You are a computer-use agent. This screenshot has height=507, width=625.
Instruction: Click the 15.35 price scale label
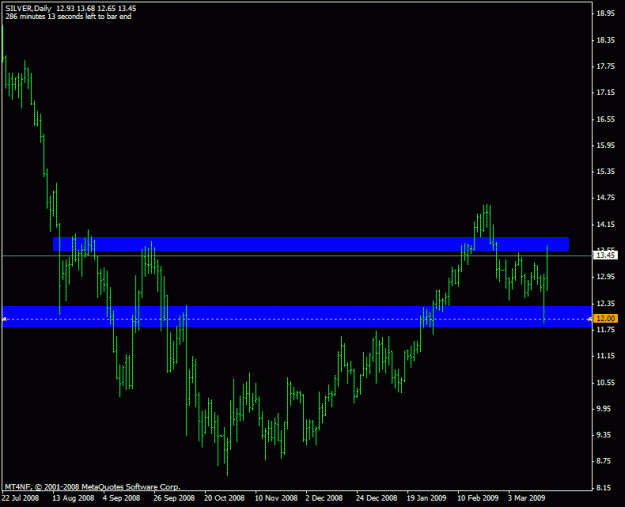coord(605,172)
